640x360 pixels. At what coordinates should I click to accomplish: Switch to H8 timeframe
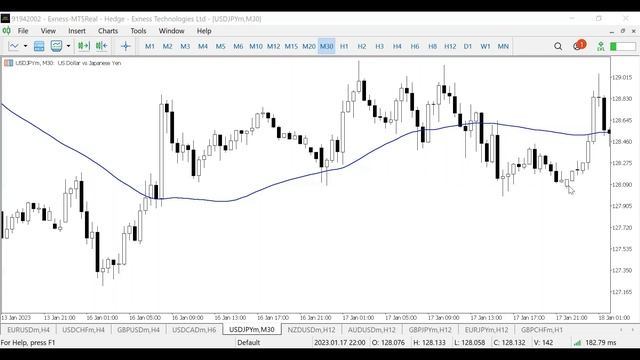(433, 47)
